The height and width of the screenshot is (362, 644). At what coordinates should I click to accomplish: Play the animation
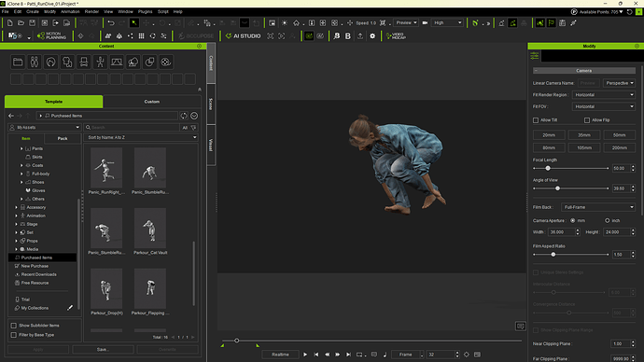(x=305, y=355)
